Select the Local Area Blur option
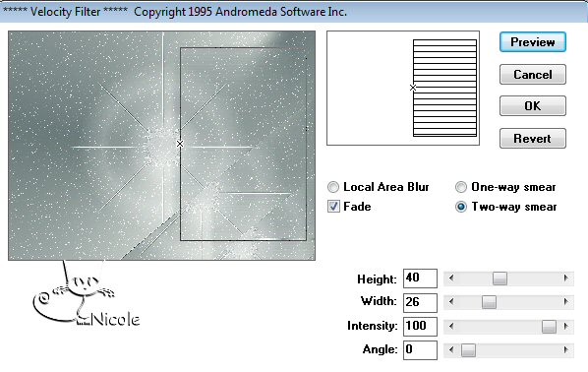The image size is (588, 372). [333, 187]
